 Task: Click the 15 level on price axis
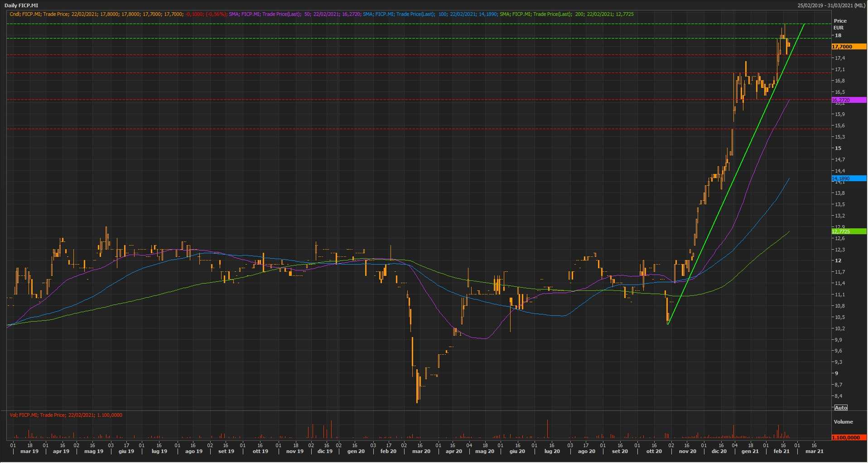click(838, 148)
